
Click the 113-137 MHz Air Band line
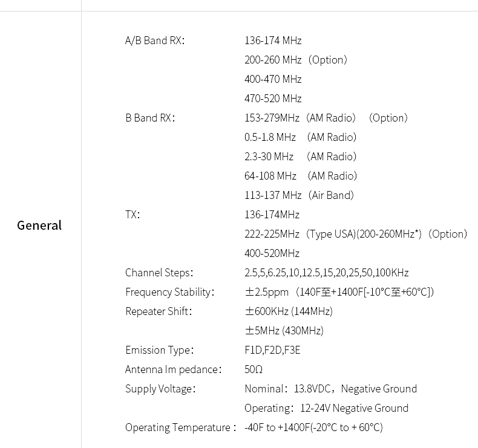click(300, 195)
